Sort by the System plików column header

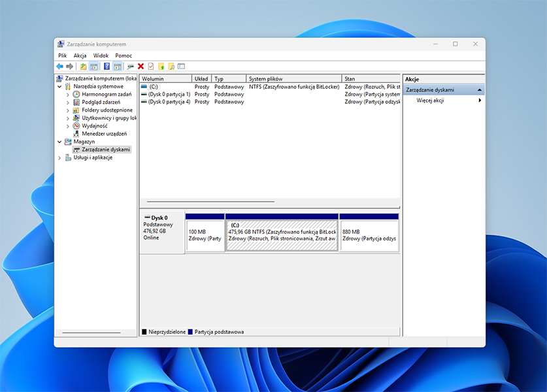click(x=293, y=79)
